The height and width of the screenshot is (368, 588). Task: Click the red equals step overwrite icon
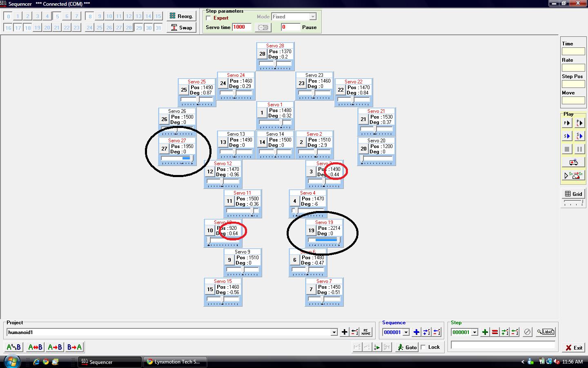494,332
